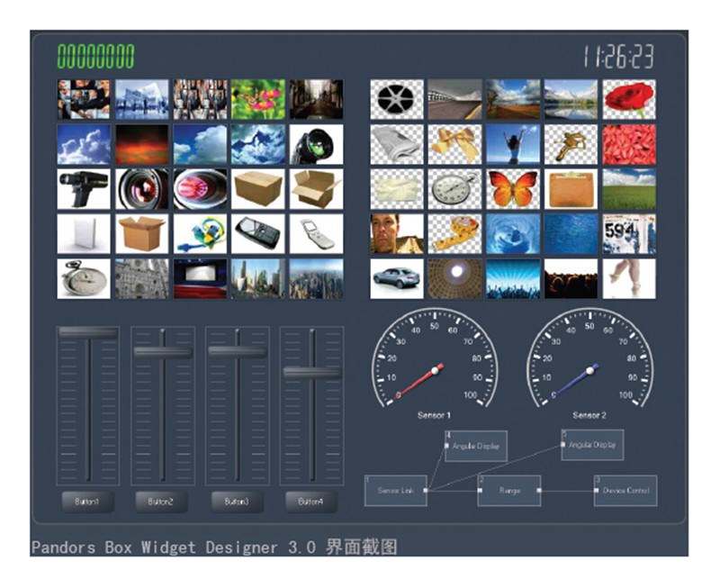Viewport: 720px width, 588px height.
Task: Click Button1 under the first fader
Action: pyautogui.click(x=87, y=502)
